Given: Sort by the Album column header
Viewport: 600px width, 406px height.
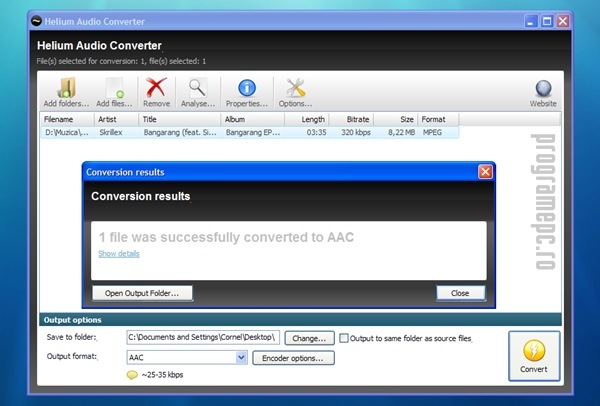Looking at the screenshot, I should pos(253,119).
